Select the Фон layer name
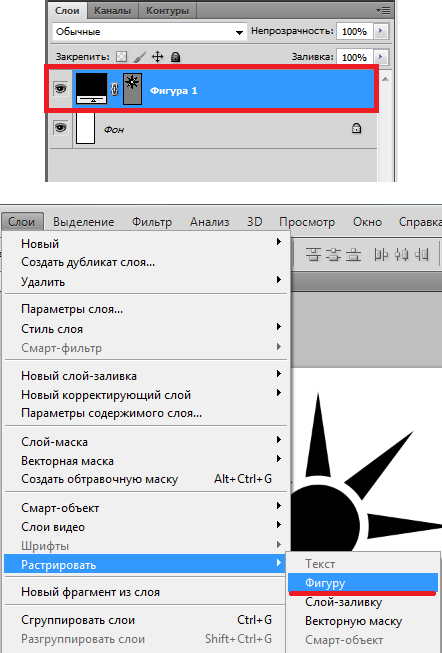Screen dimensions: 442x653 (x=114, y=130)
